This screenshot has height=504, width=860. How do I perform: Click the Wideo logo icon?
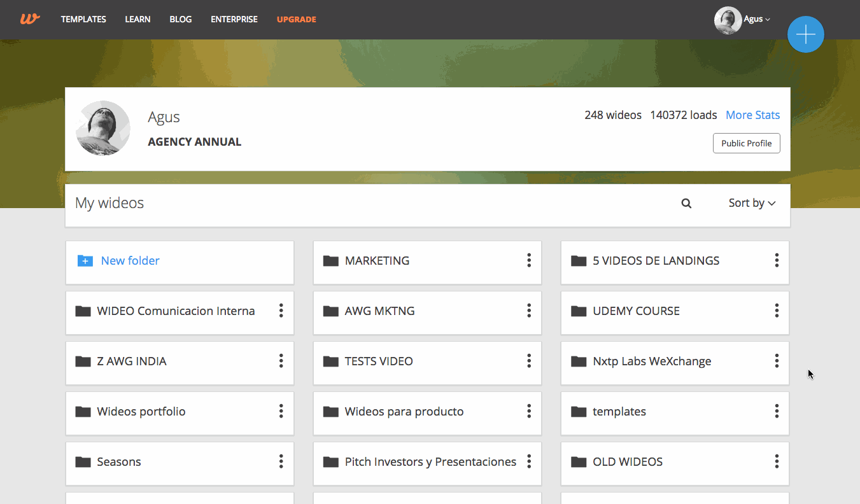click(x=30, y=19)
